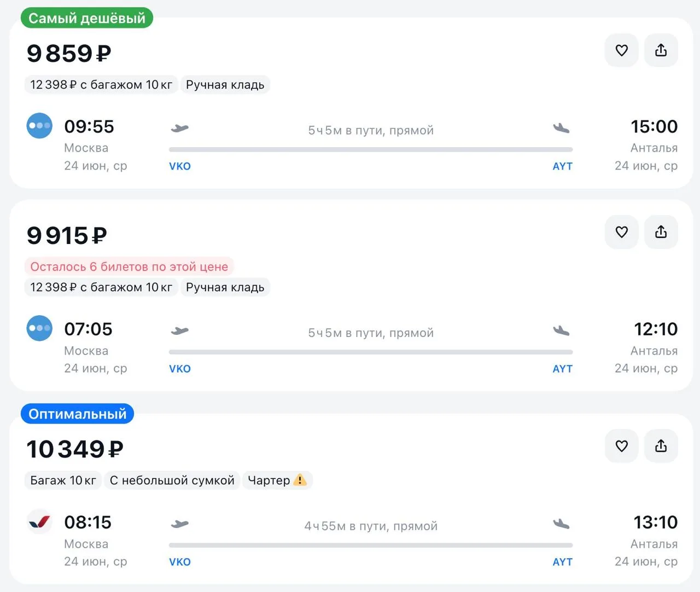This screenshot has width=700, height=592.
Task: Click the red airline logo of the 08:15 flight
Action: pos(39,521)
